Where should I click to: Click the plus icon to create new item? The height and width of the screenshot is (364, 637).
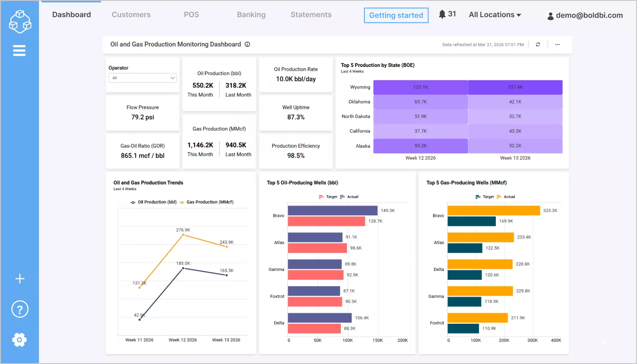point(20,279)
